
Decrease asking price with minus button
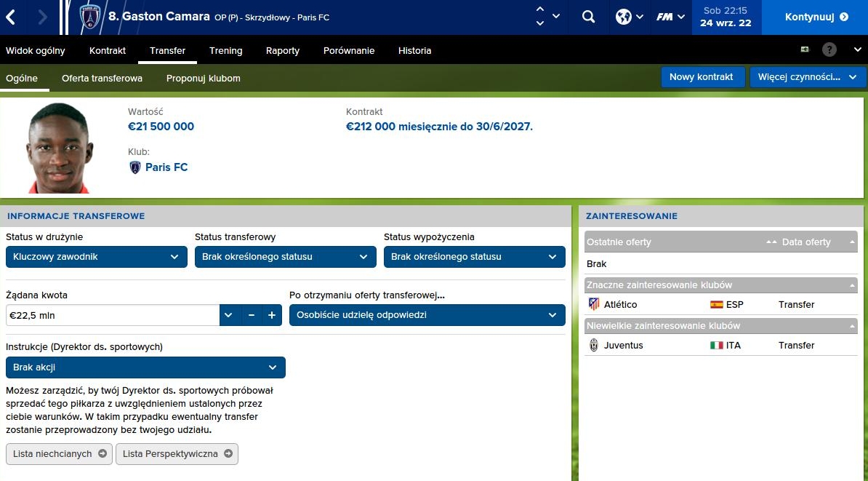(x=251, y=315)
